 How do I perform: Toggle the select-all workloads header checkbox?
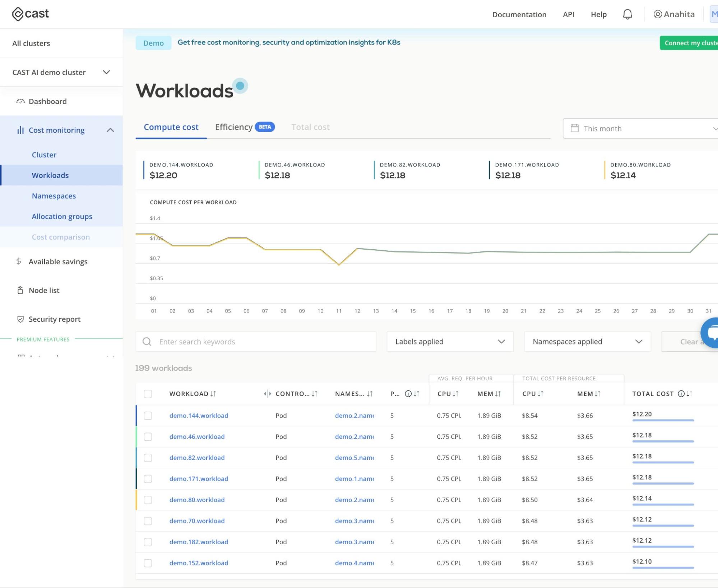[x=148, y=394]
